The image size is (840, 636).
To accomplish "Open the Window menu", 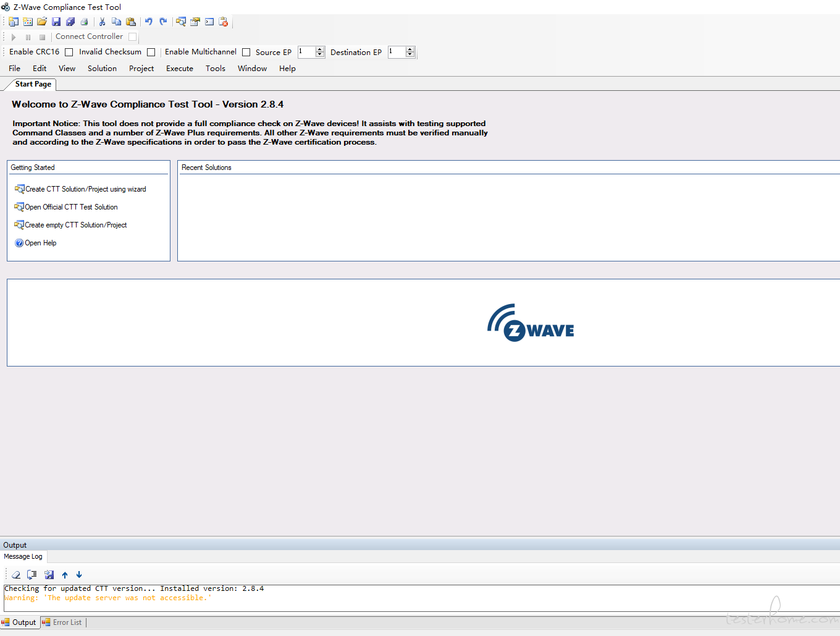I will point(252,69).
